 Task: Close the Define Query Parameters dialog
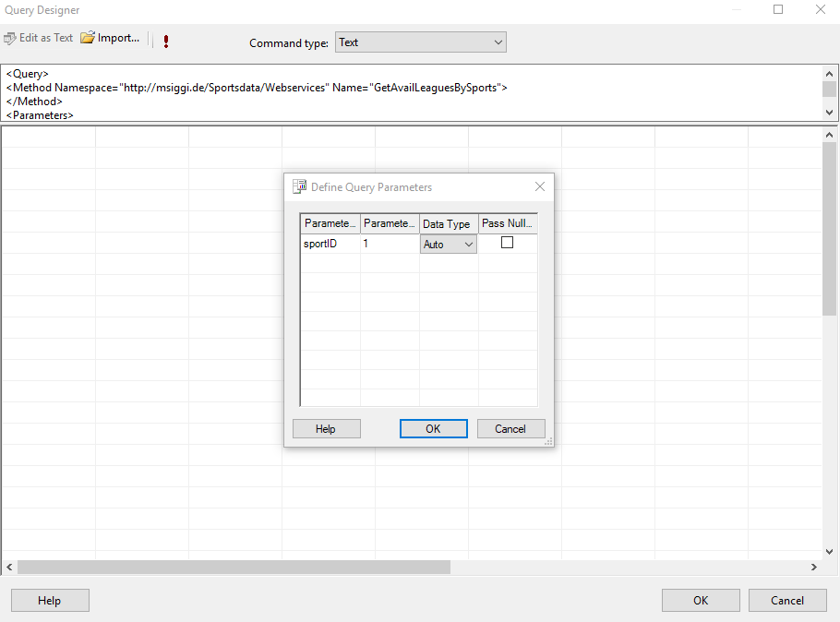540,186
